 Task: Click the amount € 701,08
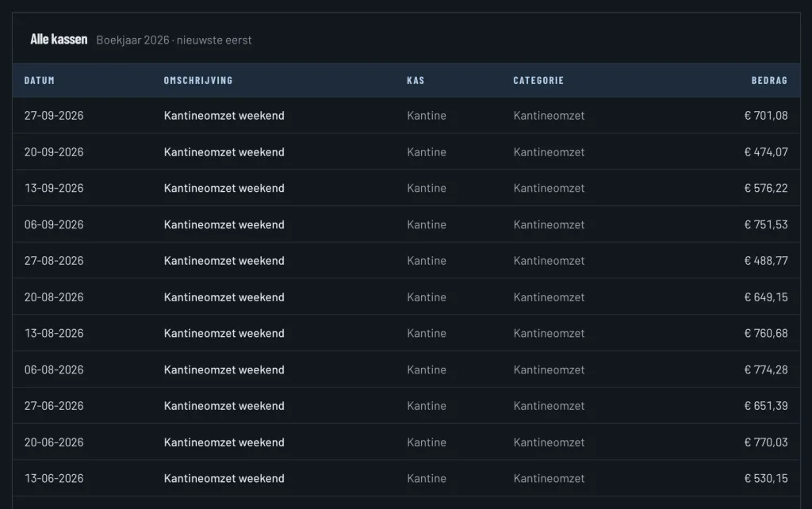tap(766, 116)
